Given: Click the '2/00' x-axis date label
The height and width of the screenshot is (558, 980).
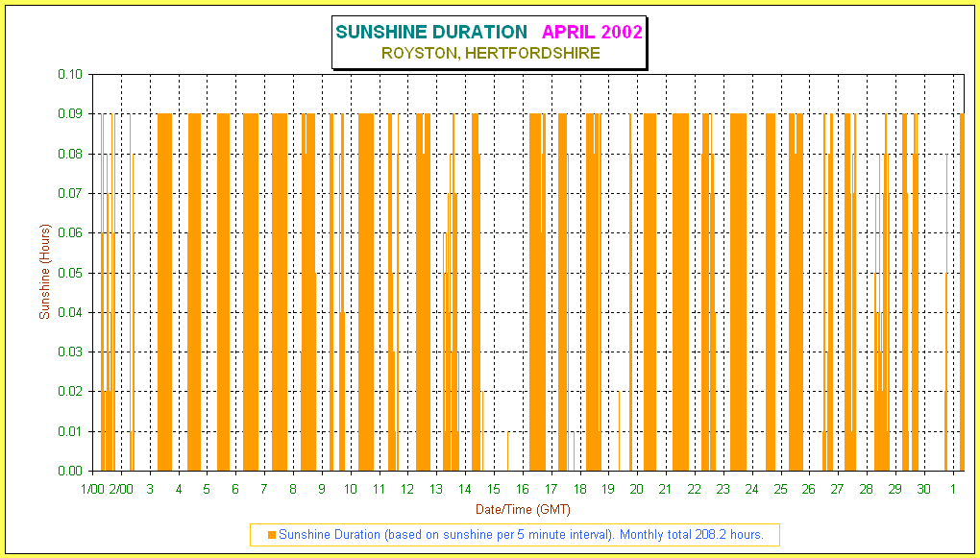Looking at the screenshot, I should click(121, 489).
